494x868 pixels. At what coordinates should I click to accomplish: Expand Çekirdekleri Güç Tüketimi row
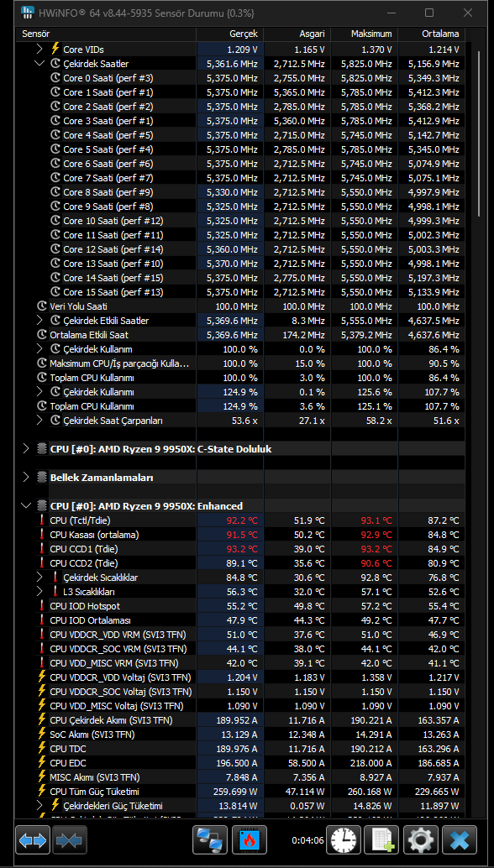click(39, 806)
